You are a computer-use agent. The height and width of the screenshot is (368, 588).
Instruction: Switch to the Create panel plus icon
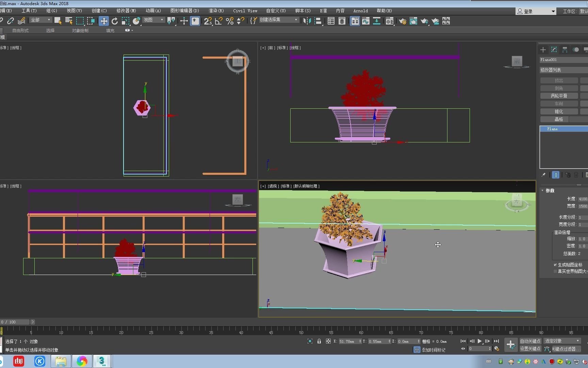pyautogui.click(x=543, y=50)
